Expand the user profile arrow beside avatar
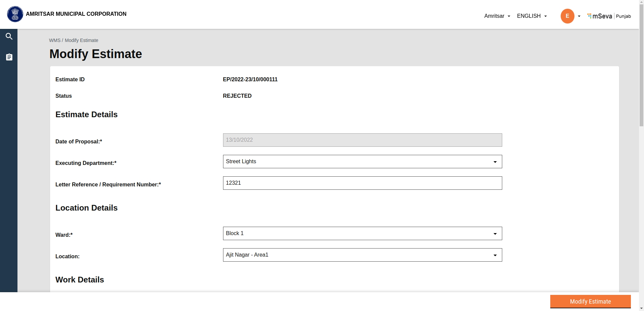 coord(579,16)
